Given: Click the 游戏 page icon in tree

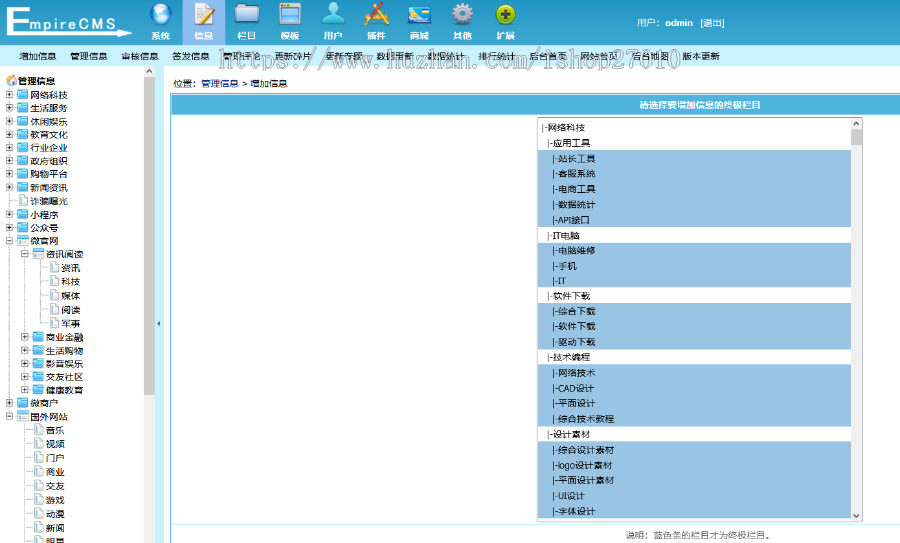Looking at the screenshot, I should pos(39,500).
